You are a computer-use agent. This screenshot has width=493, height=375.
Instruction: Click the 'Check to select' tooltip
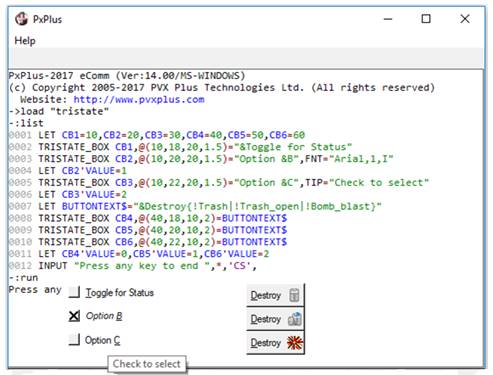(x=147, y=364)
